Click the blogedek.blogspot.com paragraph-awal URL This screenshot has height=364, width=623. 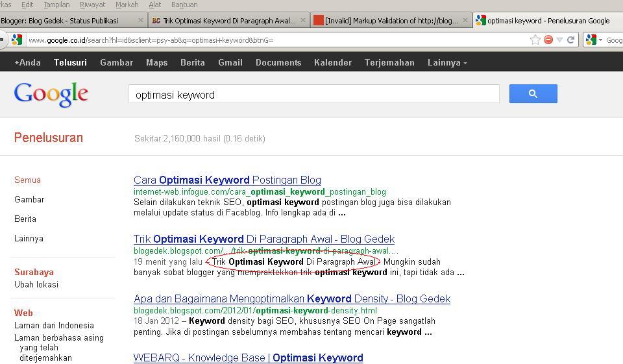266,251
